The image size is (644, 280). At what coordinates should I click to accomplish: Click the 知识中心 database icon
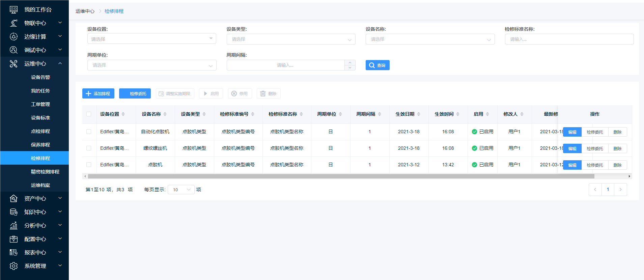[x=13, y=212]
